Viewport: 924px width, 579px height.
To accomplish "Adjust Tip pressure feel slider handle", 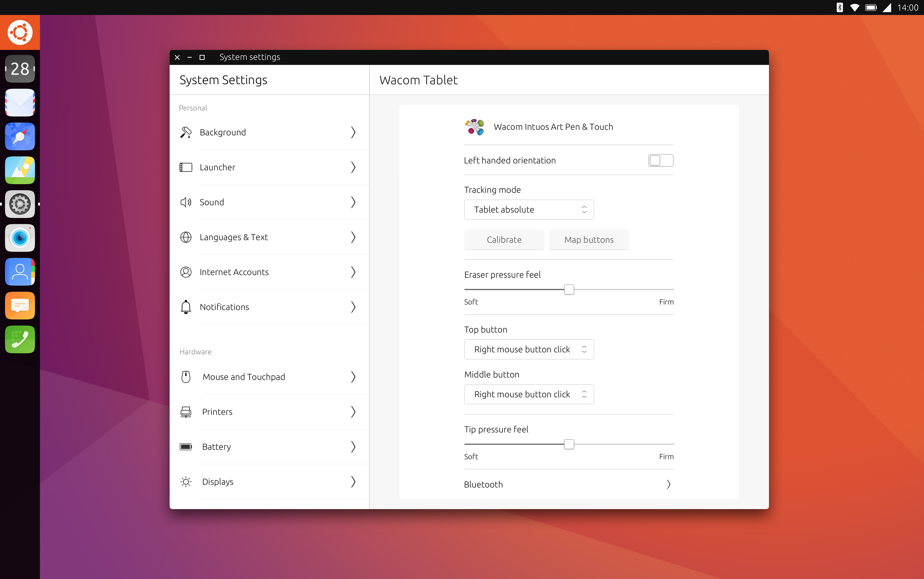I will [569, 444].
